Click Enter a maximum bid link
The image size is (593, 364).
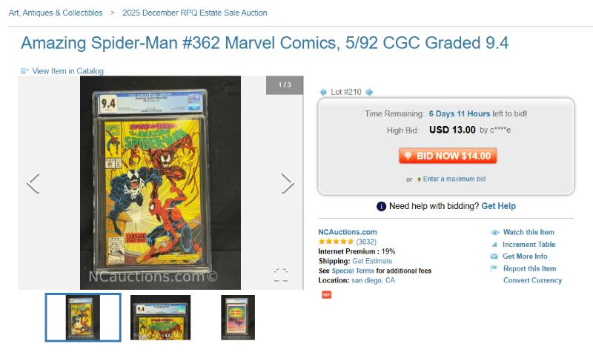(x=454, y=179)
